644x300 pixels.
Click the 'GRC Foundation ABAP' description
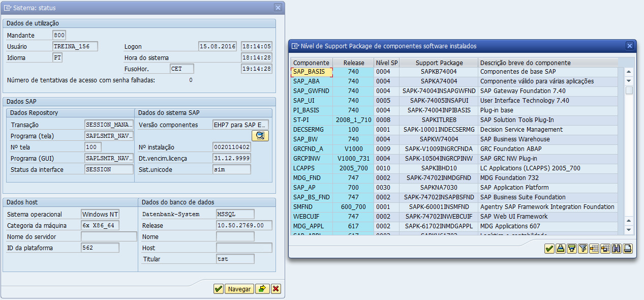(x=511, y=149)
